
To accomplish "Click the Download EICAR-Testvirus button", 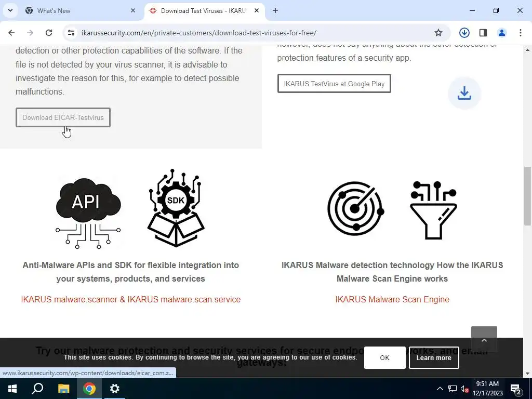I will coord(63,117).
